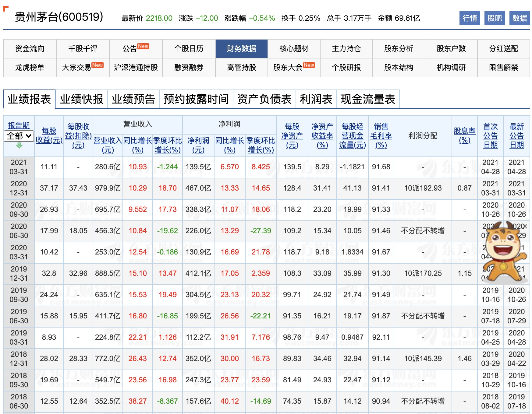This screenshot has height=414, width=532.
Task: Open the 数据 button
Action: click(x=520, y=18)
